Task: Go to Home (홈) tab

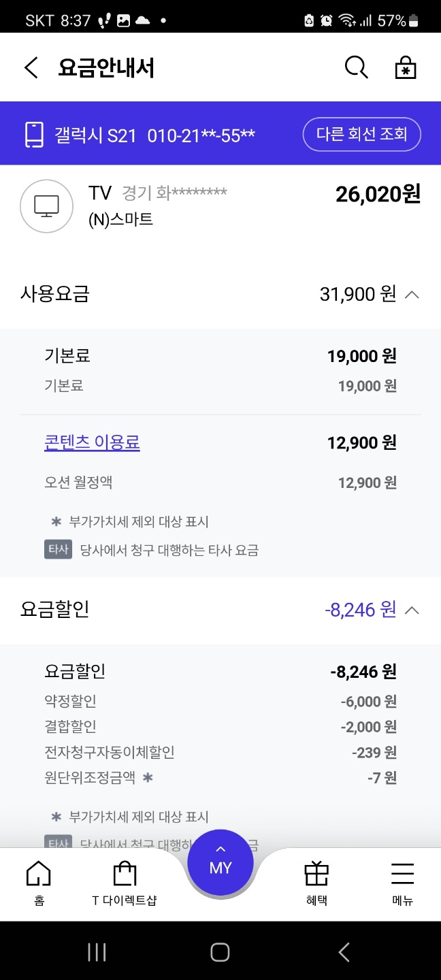Action: (38, 882)
